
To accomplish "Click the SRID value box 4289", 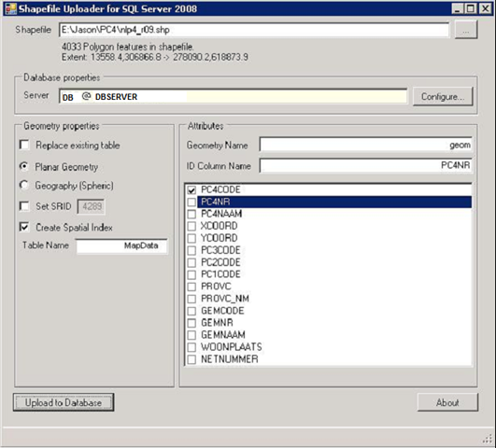I will click(92, 207).
